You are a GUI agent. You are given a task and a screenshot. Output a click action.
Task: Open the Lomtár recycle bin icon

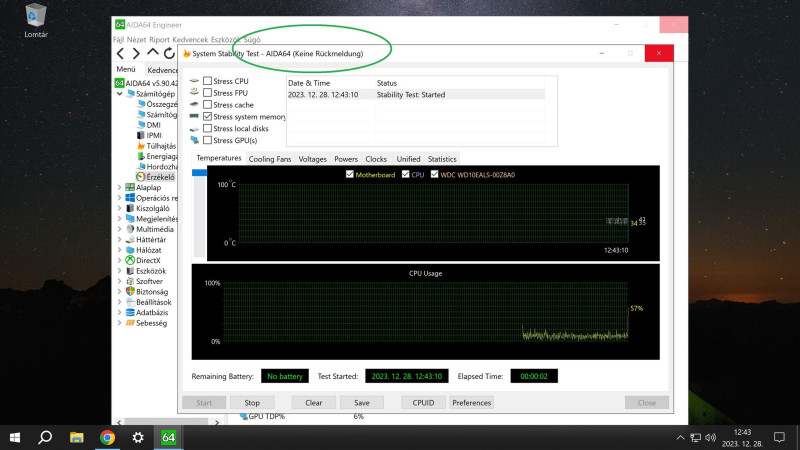pos(36,20)
